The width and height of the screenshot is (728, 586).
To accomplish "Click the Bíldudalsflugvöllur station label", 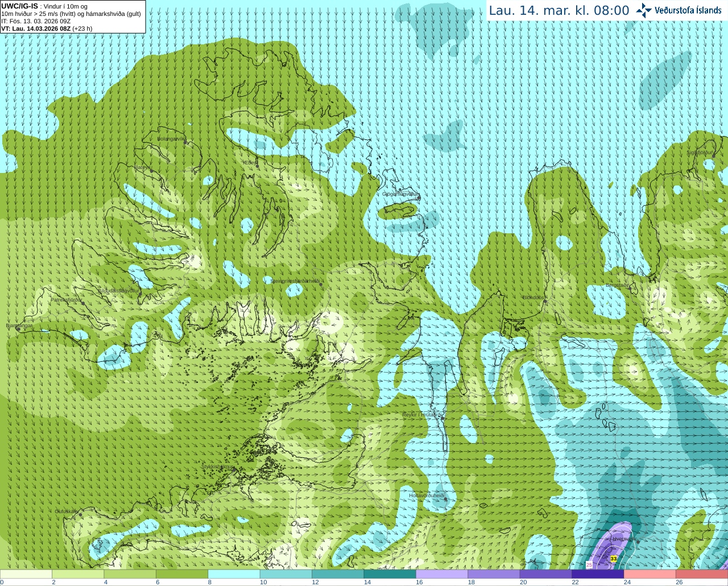I will (x=119, y=290).
